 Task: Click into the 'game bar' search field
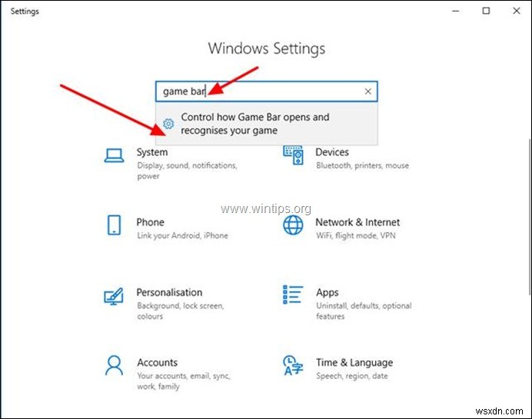click(266, 91)
